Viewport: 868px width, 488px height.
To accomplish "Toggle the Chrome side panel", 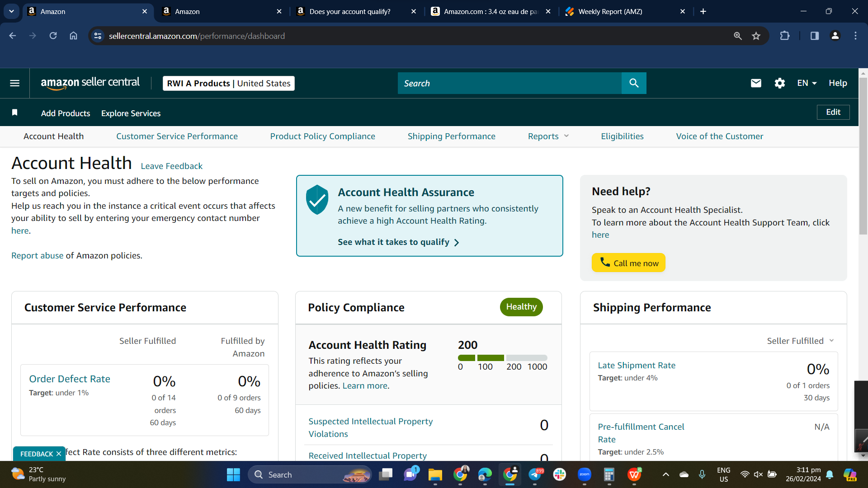I will [815, 36].
